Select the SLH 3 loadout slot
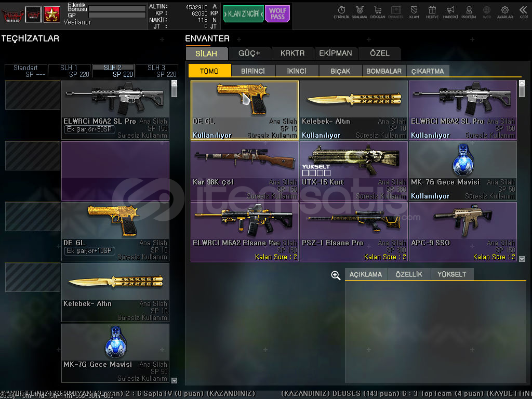Screen dimensions: 532x399 157,71
